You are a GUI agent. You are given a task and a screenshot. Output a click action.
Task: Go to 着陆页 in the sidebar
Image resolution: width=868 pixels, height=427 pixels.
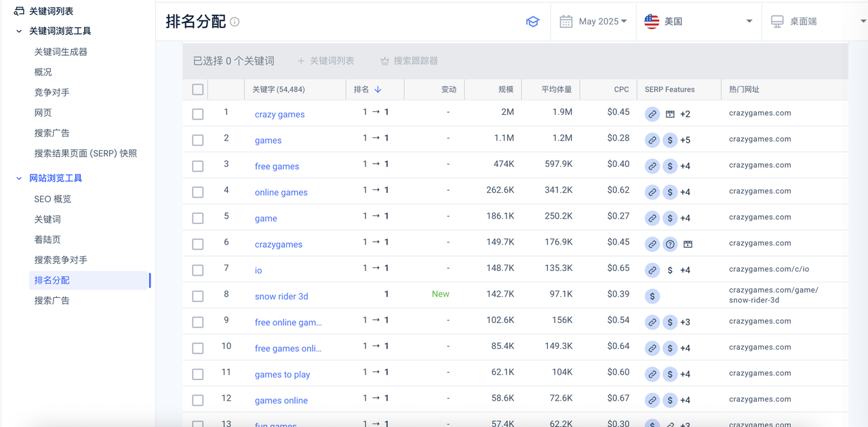point(47,240)
